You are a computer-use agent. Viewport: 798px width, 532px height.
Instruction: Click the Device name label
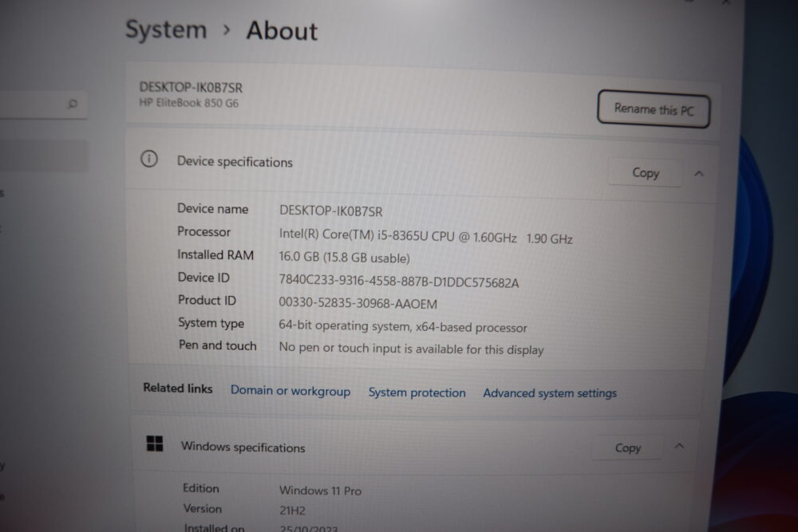[x=213, y=208]
